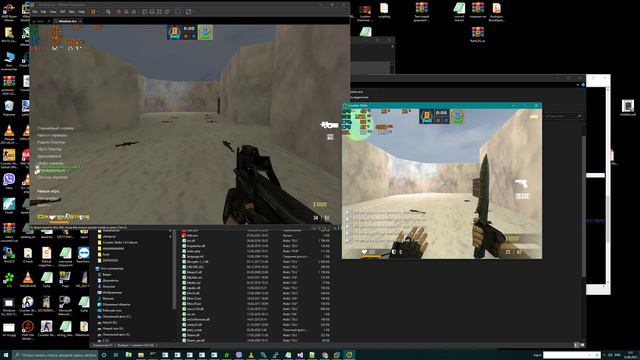Viewport: 640px width, 360px height.
Task: Switch to the Home tab in VMware
Action: [x=39, y=21]
